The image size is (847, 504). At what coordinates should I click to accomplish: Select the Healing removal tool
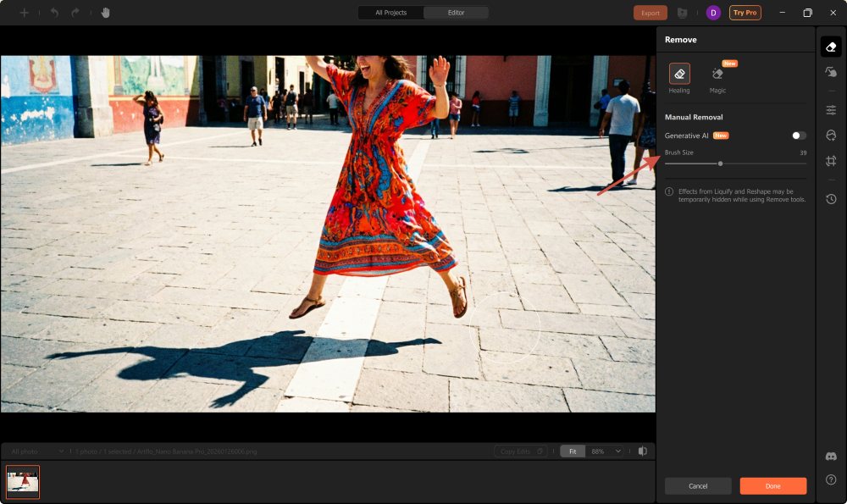tap(679, 74)
